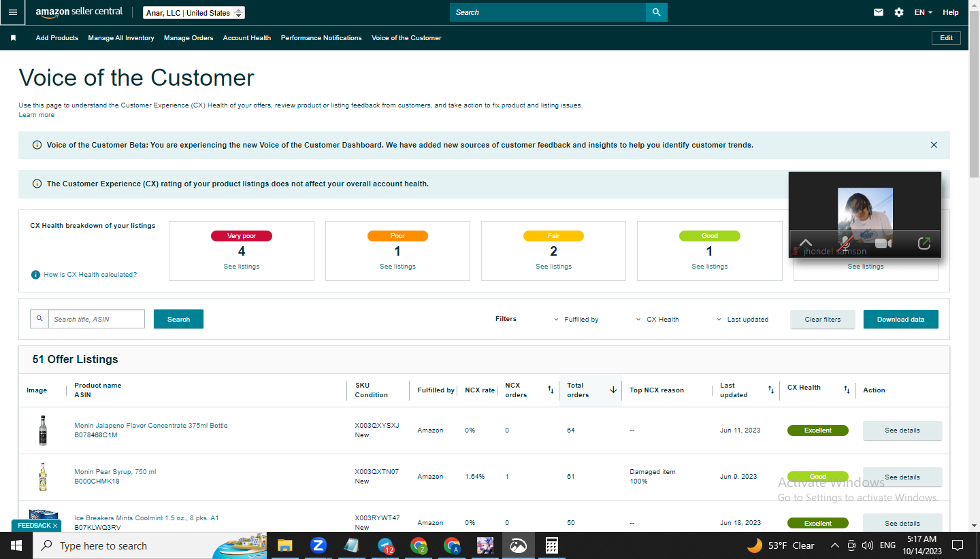Open the Windows notification center icon
Screen dimensions: 980x559
[958, 545]
